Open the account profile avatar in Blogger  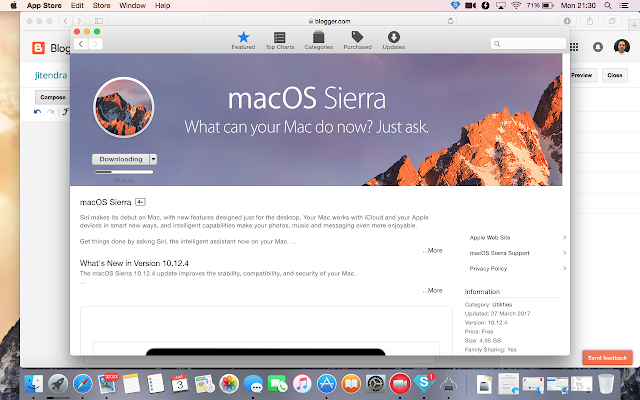pos(622,47)
